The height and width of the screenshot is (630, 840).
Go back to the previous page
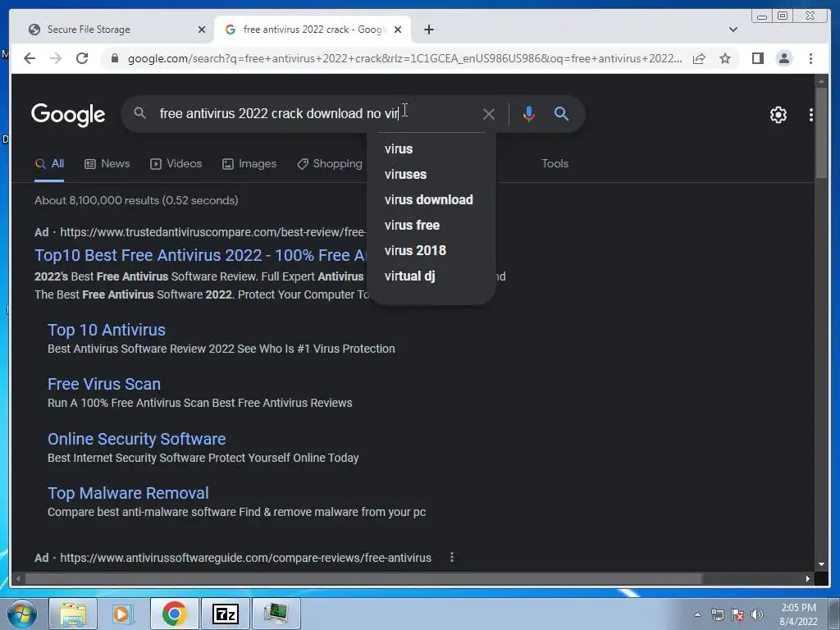point(30,58)
